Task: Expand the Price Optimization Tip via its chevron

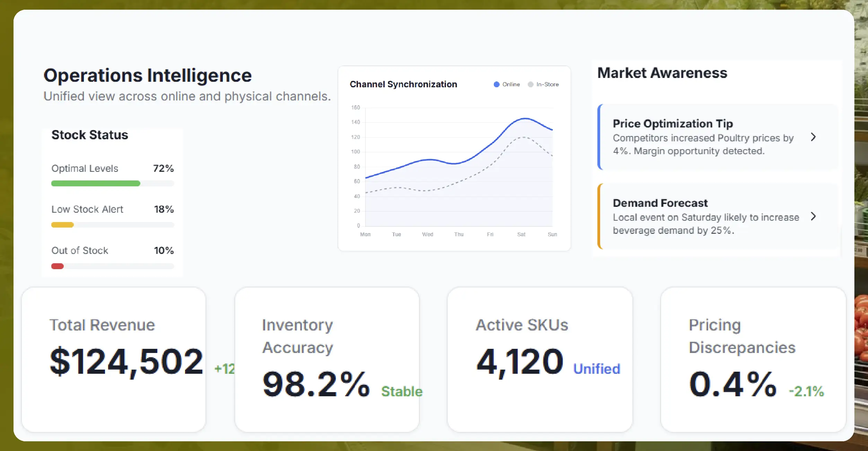Action: [814, 137]
